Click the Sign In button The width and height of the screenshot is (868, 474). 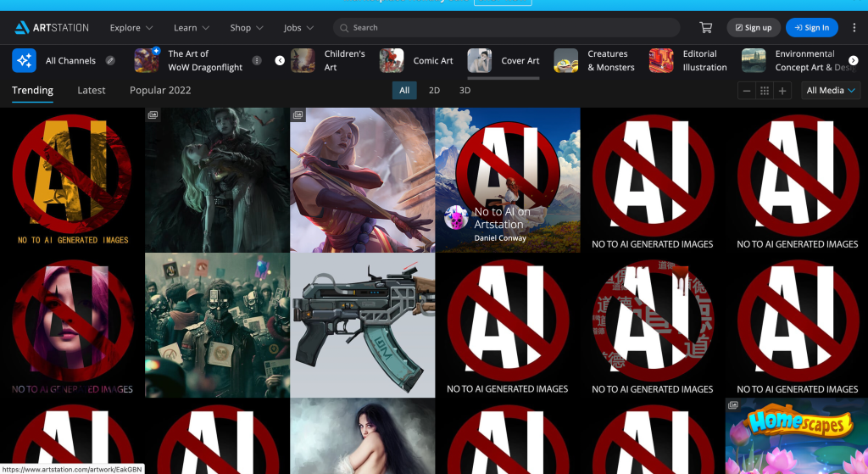tap(811, 27)
